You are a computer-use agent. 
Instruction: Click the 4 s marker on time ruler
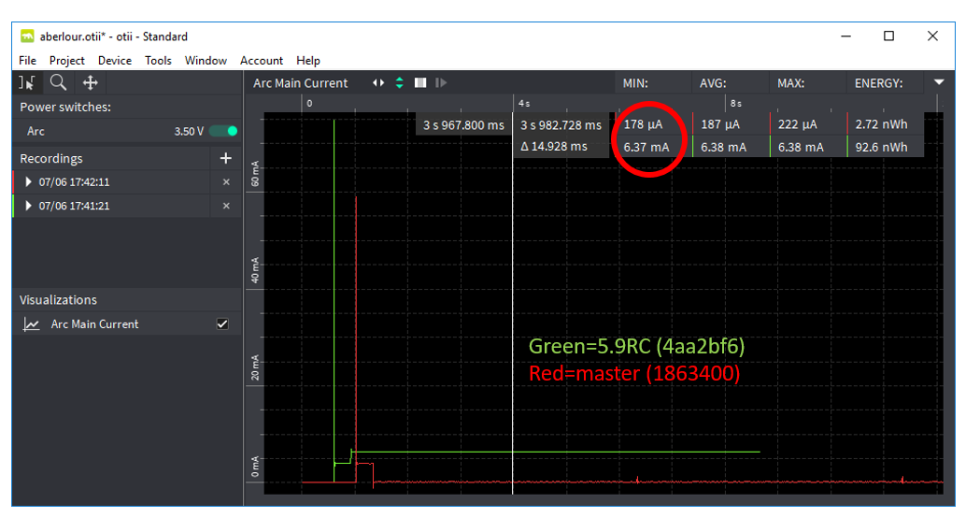tap(524, 103)
